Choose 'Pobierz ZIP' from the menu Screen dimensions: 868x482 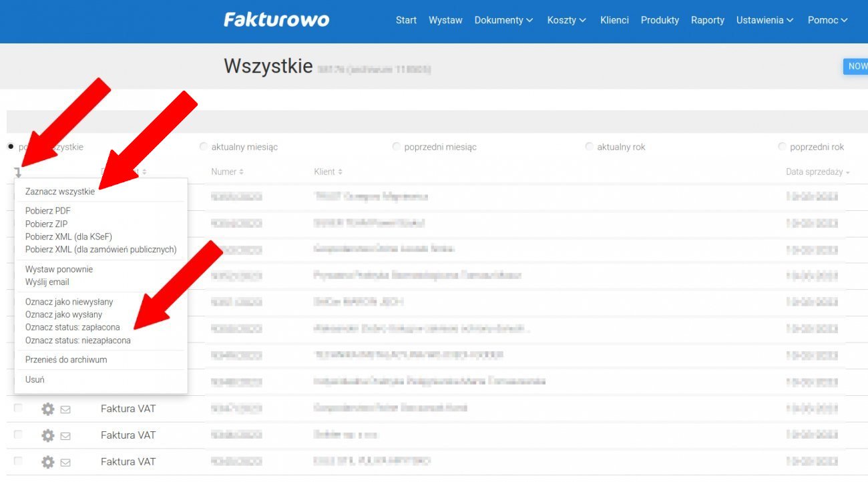[47, 224]
